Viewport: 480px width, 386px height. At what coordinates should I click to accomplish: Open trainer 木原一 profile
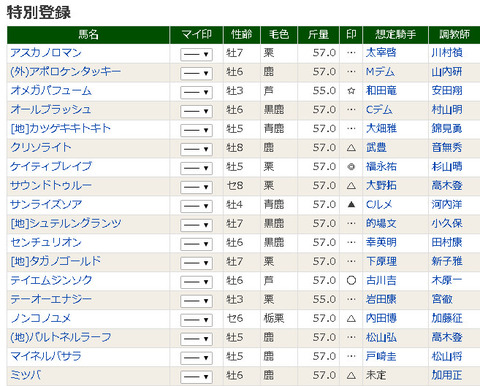(x=447, y=281)
